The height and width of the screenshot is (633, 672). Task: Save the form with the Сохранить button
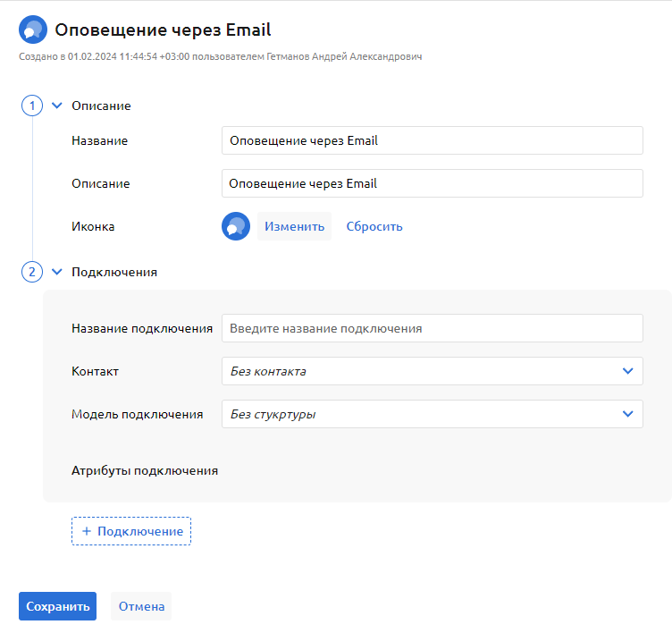pos(57,606)
